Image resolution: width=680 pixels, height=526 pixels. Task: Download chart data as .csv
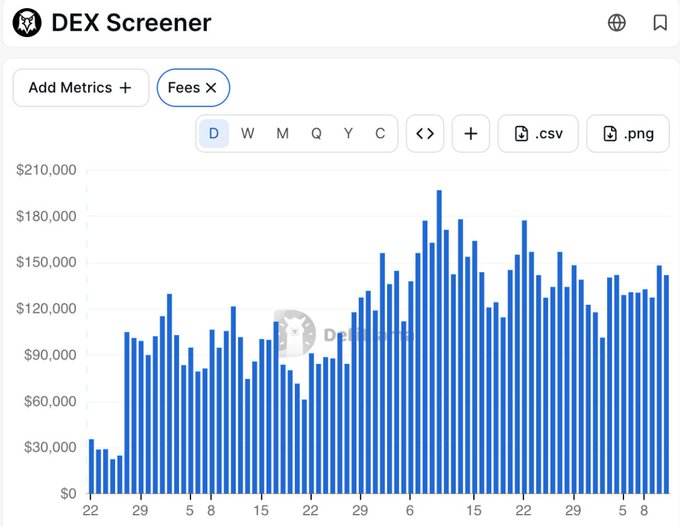[538, 134]
